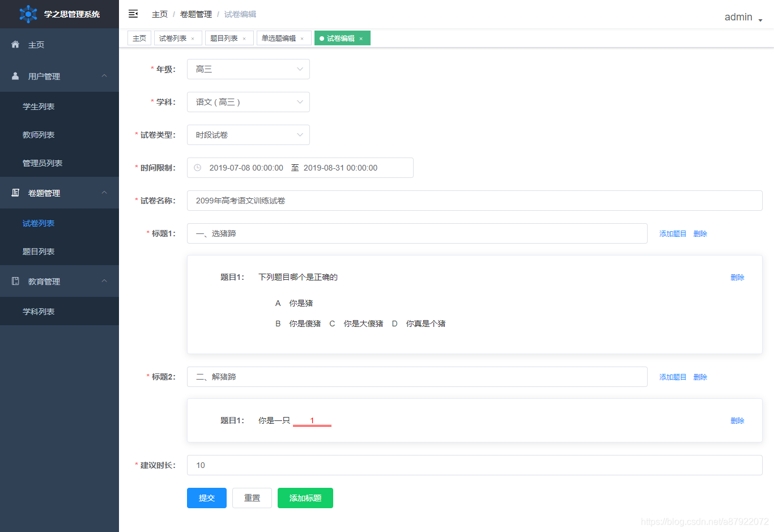Viewport: 774px width, 532px height.
Task: Open the 试卷类型 dropdown showing 时段试卷
Action: coord(248,135)
